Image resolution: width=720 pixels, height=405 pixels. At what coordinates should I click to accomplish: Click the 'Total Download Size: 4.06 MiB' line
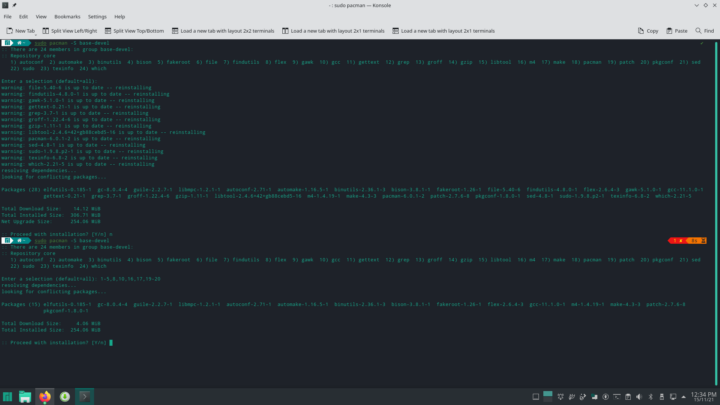(x=51, y=324)
